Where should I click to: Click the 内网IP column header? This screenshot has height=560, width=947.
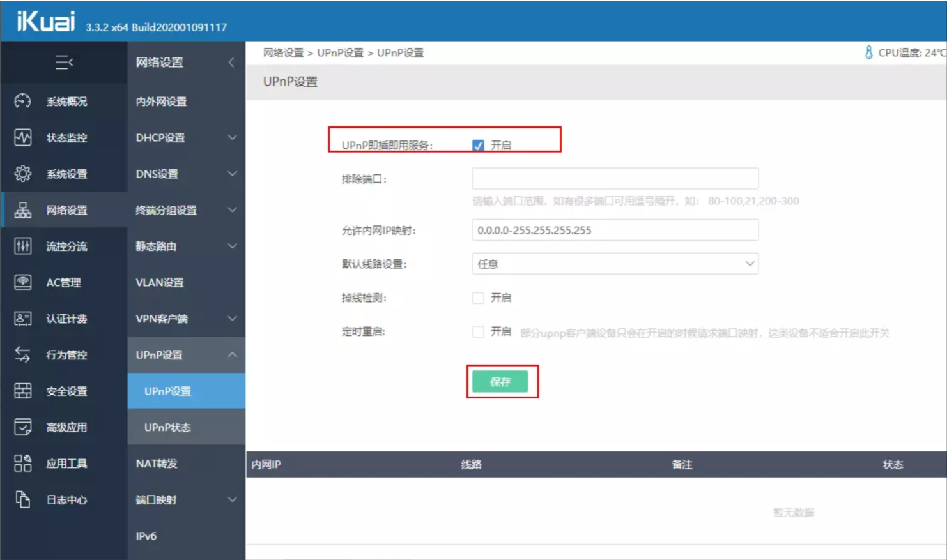click(x=266, y=464)
